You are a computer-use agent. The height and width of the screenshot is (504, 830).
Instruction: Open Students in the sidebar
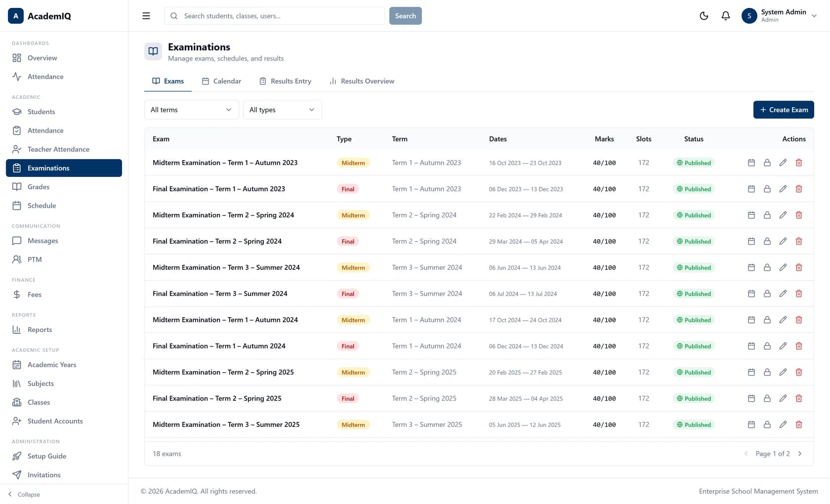pos(64,112)
